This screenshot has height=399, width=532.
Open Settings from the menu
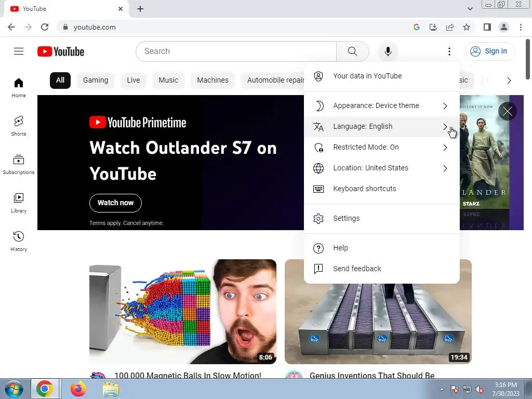point(382,219)
